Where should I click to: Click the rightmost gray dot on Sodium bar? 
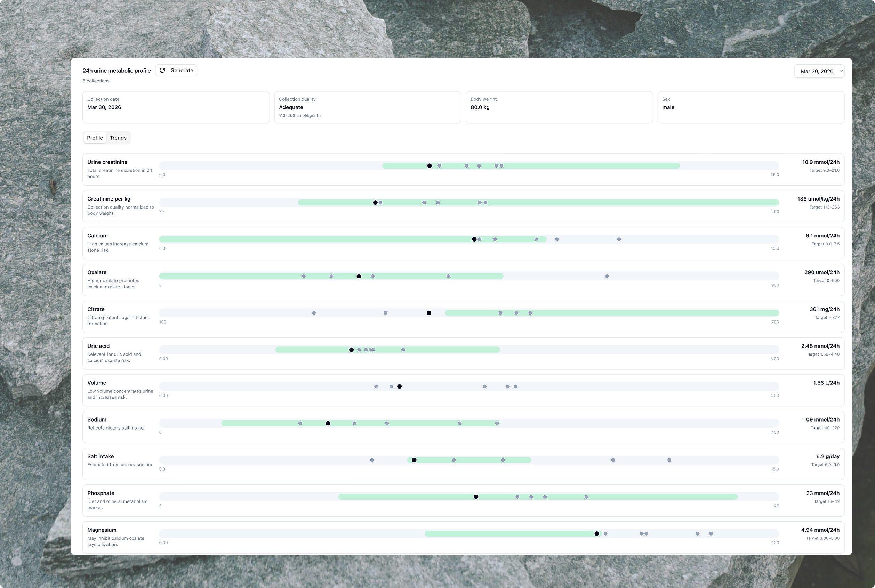tap(497, 423)
